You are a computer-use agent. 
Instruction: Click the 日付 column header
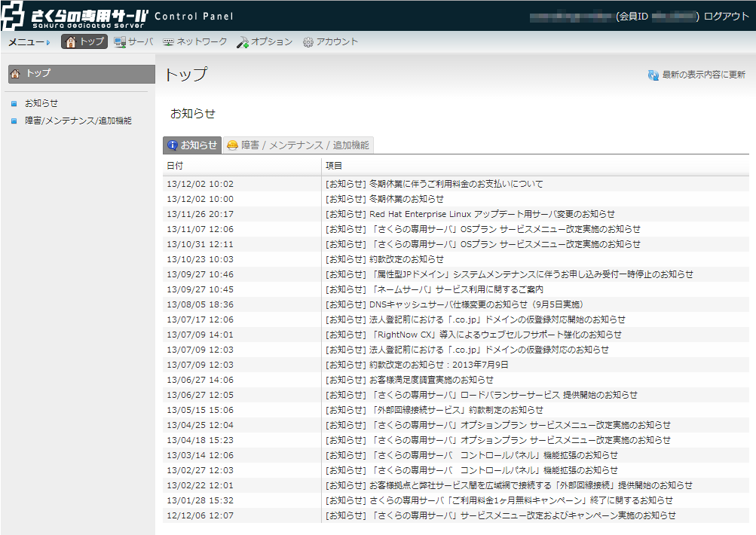click(174, 165)
